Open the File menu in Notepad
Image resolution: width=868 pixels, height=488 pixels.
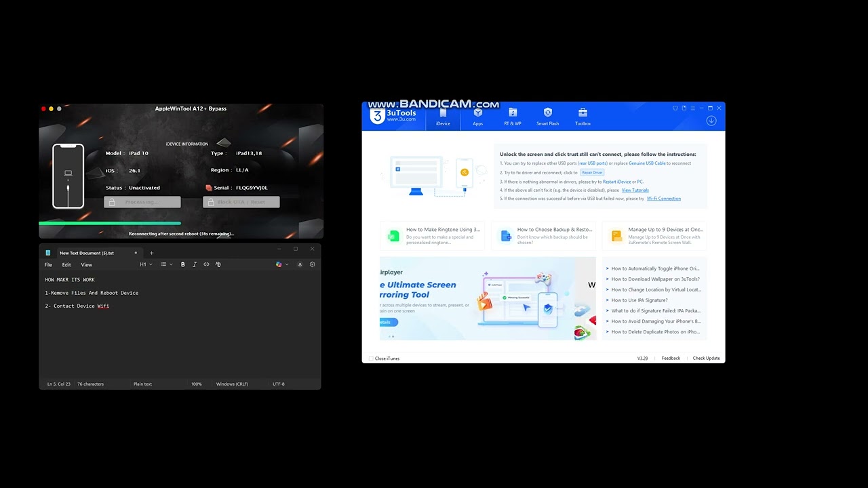[x=48, y=265]
